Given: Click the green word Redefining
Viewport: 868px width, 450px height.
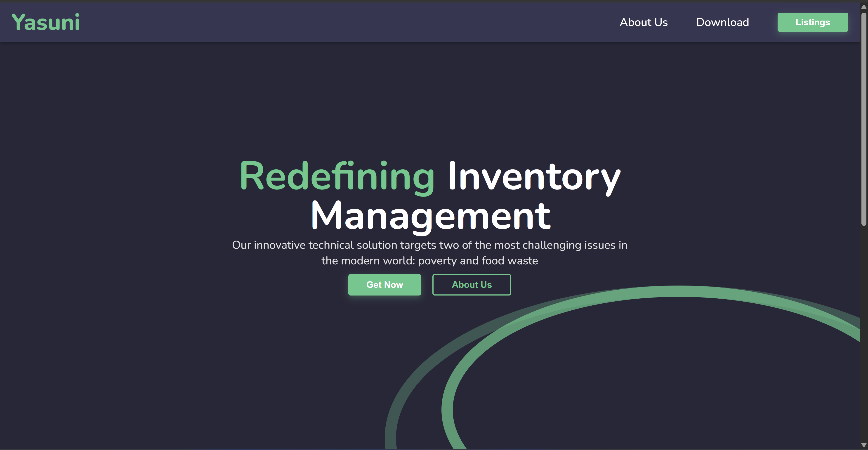Looking at the screenshot, I should tap(337, 176).
